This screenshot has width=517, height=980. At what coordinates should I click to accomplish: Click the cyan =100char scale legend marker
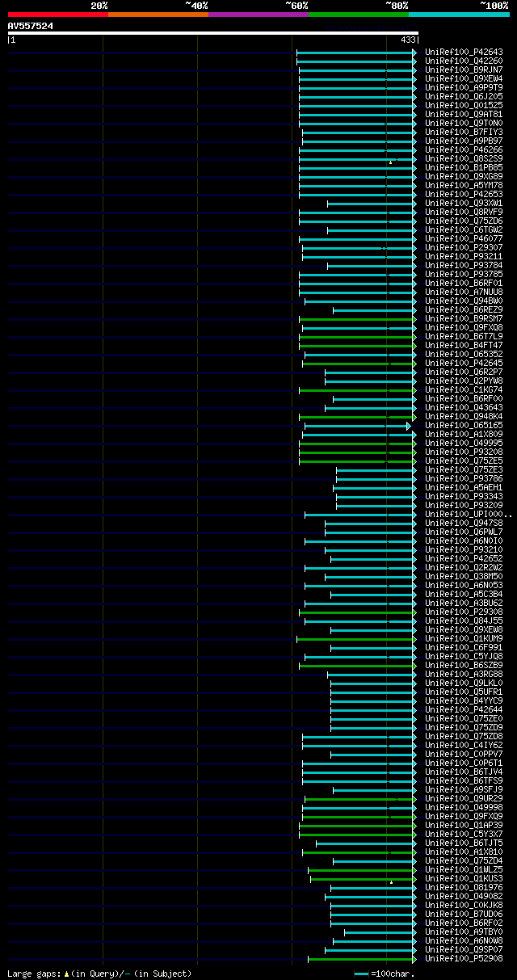coord(361,974)
